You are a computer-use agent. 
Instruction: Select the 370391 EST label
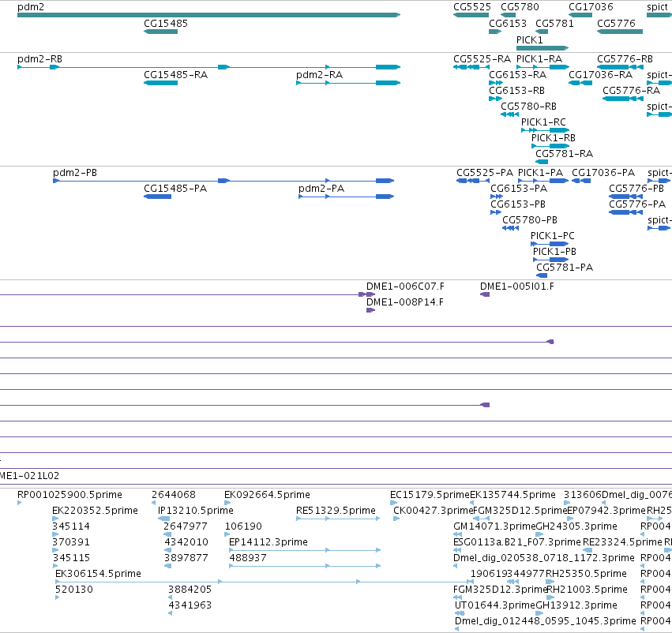tap(71, 542)
